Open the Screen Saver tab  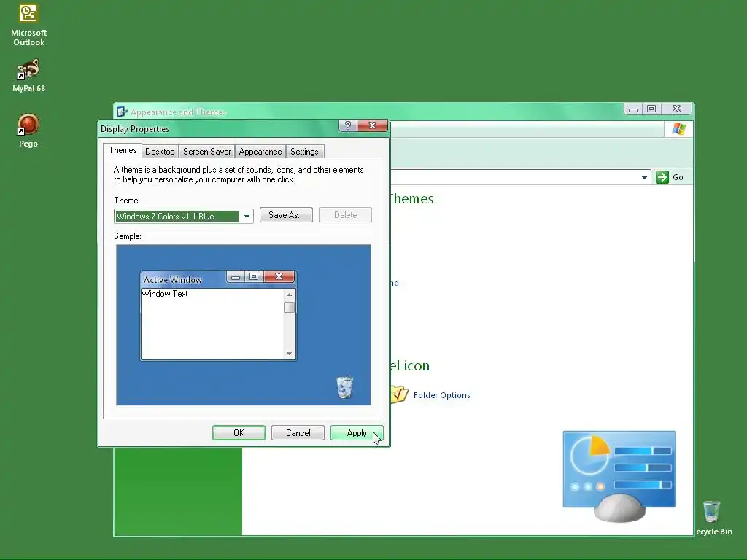click(206, 152)
